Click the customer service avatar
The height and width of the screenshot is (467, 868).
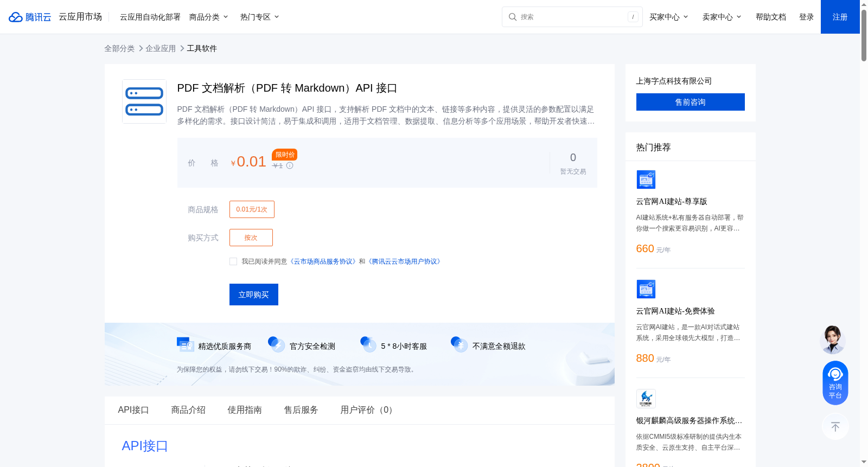(832, 340)
